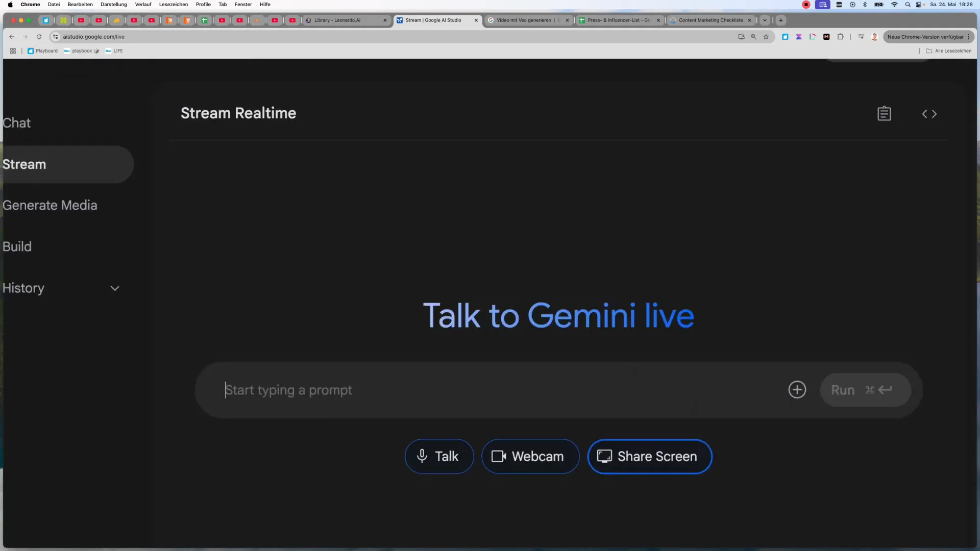The width and height of the screenshot is (980, 551).
Task: Open Generate Media in the sidebar
Action: (x=50, y=205)
